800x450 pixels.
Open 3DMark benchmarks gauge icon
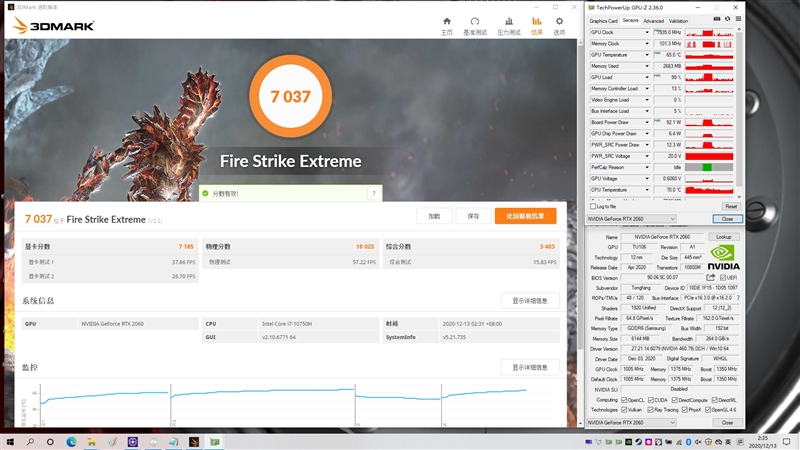coord(475,21)
